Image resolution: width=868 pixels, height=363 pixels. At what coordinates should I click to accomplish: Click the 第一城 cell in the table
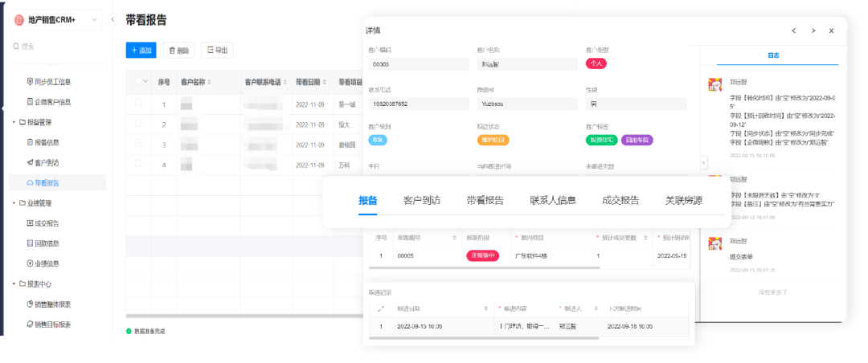pos(346,104)
